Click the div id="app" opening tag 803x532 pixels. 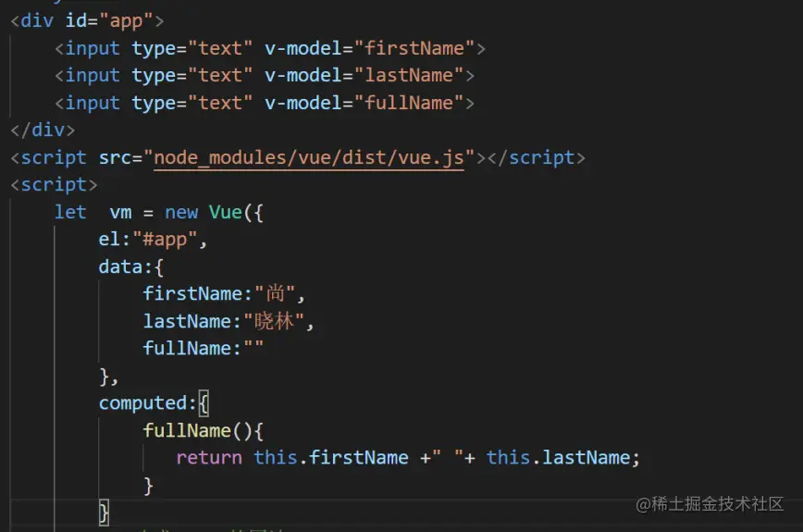coord(87,21)
